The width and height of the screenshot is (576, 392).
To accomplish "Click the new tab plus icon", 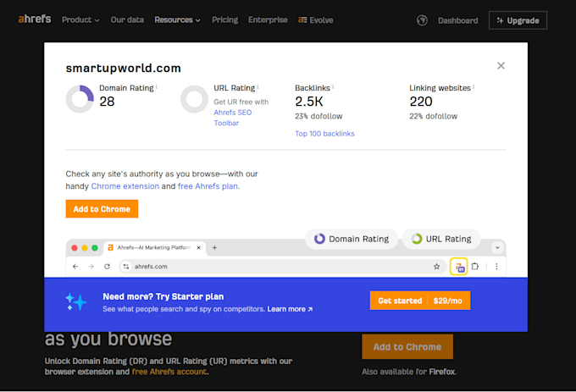I will pos(214,248).
